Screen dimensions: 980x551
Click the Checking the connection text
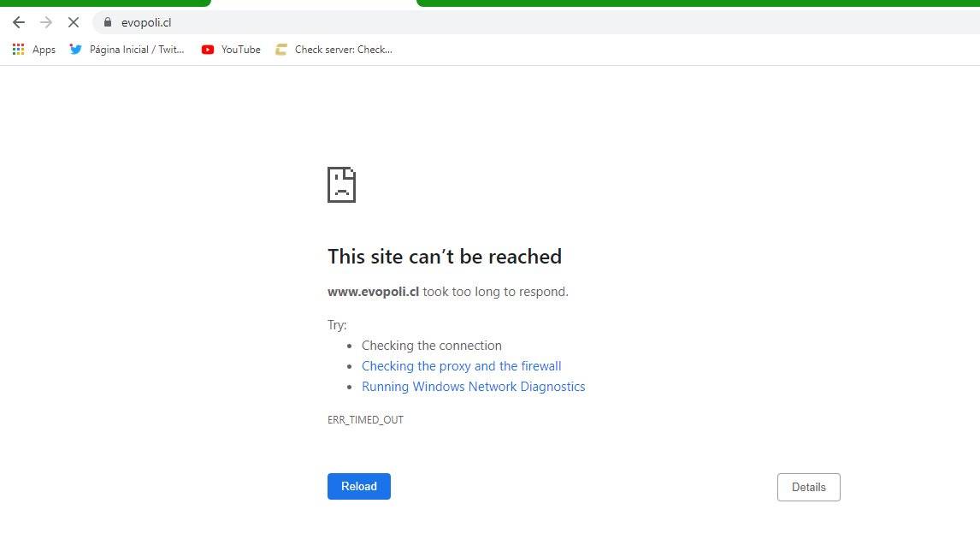pos(431,346)
